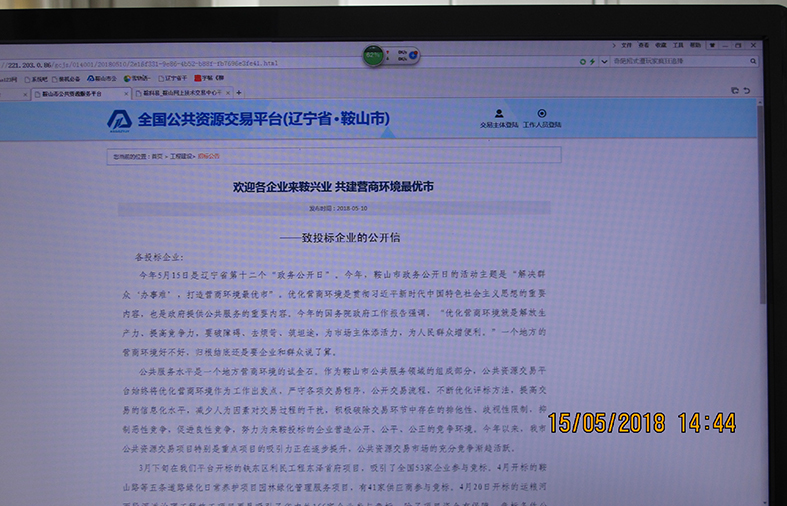Click the 首页 breadcrumb link

pyautogui.click(x=157, y=157)
